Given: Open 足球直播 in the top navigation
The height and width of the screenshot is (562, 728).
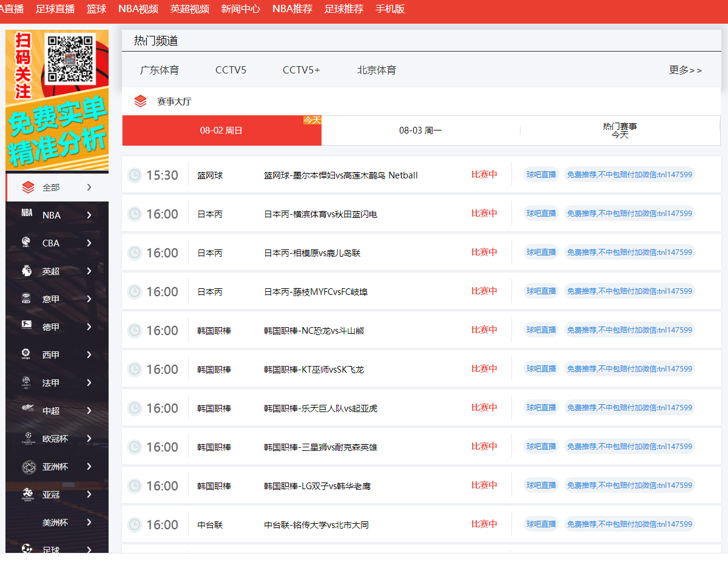Looking at the screenshot, I should pyautogui.click(x=55, y=9).
